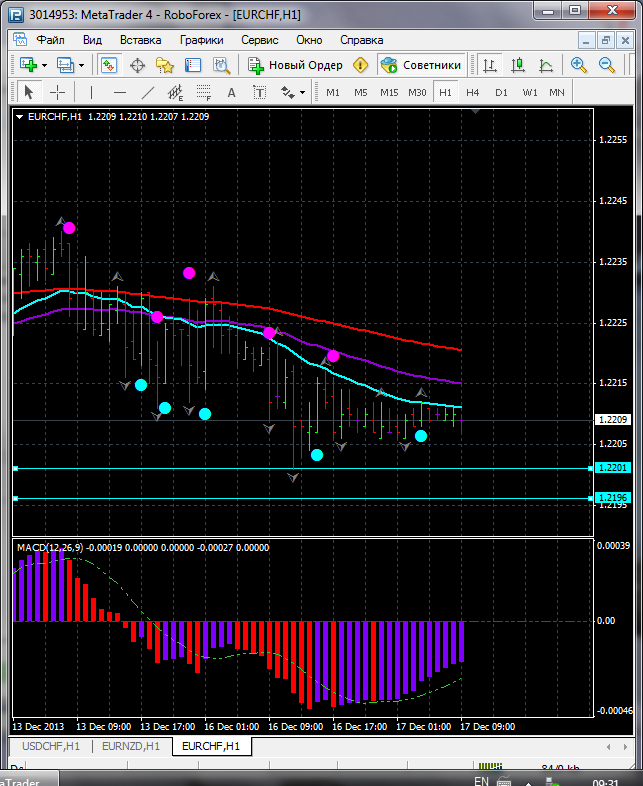Select the Crosshair tool

(58, 92)
